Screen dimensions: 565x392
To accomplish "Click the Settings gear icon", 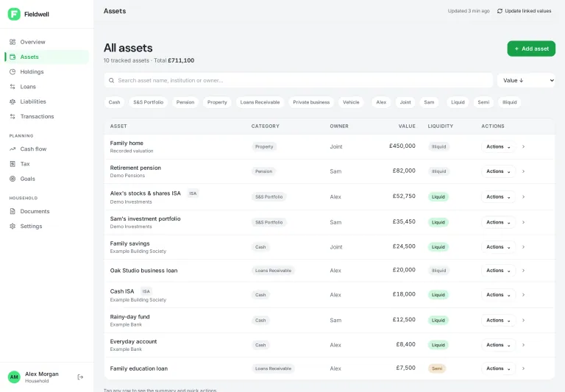I will 13,227.
